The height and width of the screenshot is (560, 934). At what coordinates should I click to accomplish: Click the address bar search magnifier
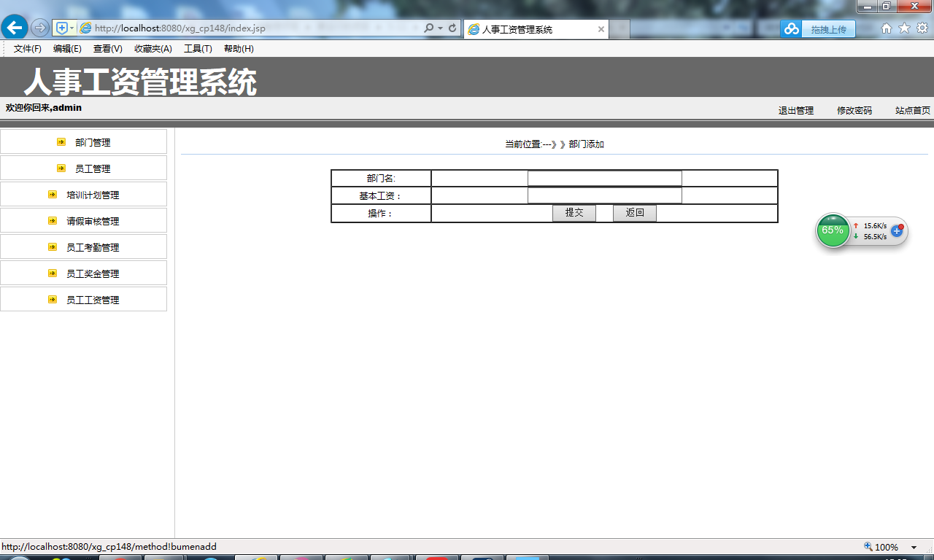[x=429, y=28]
